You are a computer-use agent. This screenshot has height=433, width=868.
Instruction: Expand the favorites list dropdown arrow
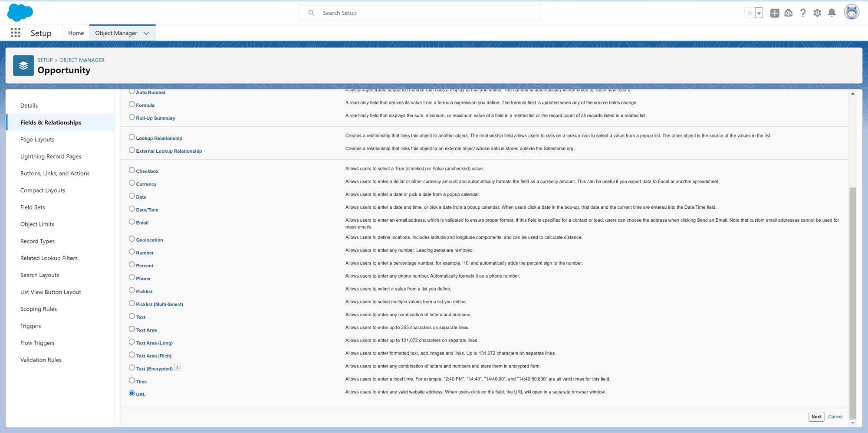(759, 13)
